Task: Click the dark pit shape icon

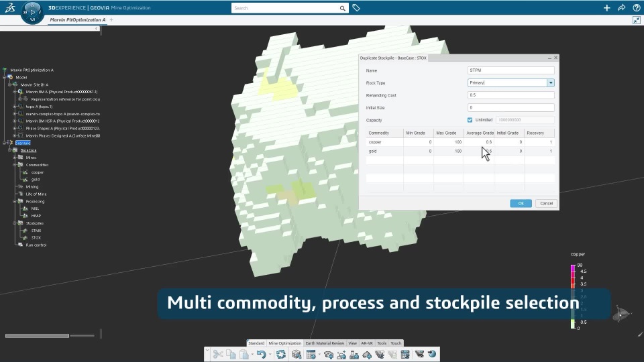Action: click(x=419, y=354)
